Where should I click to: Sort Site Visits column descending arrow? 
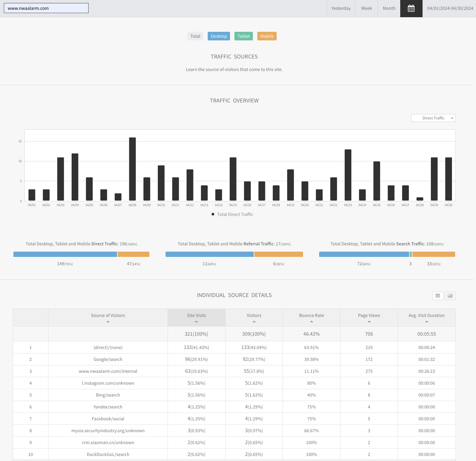196,322
